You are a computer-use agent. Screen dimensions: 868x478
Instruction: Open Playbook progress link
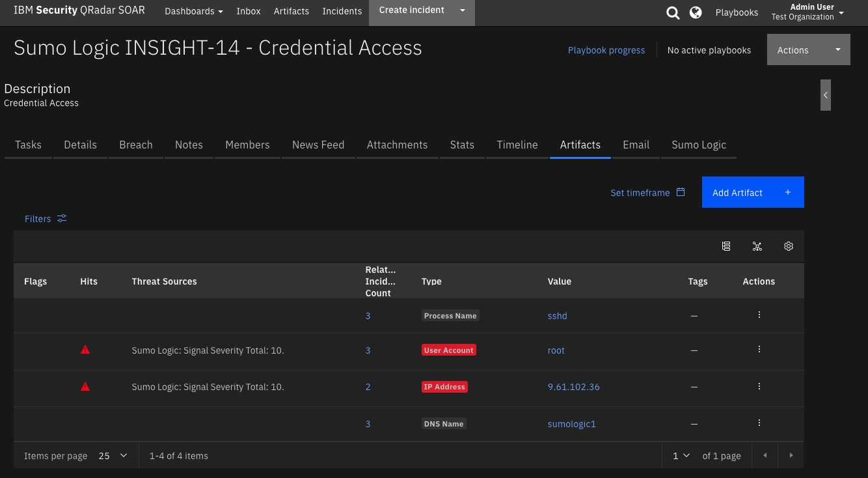[606, 50]
